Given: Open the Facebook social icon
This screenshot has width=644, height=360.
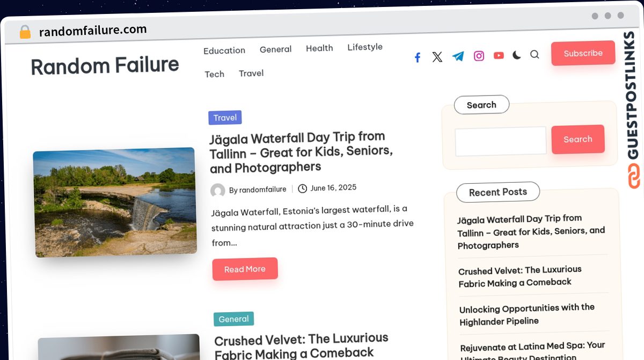Looking at the screenshot, I should pyautogui.click(x=418, y=57).
